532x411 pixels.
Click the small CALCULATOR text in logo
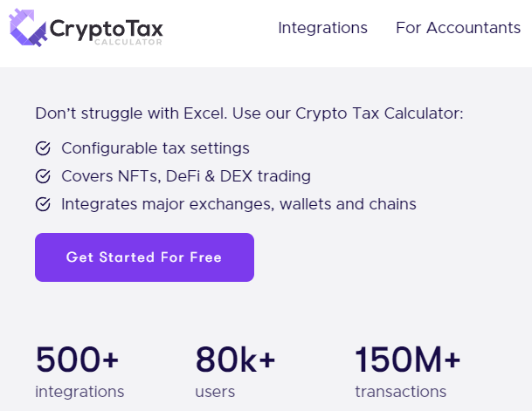pyautogui.click(x=128, y=42)
